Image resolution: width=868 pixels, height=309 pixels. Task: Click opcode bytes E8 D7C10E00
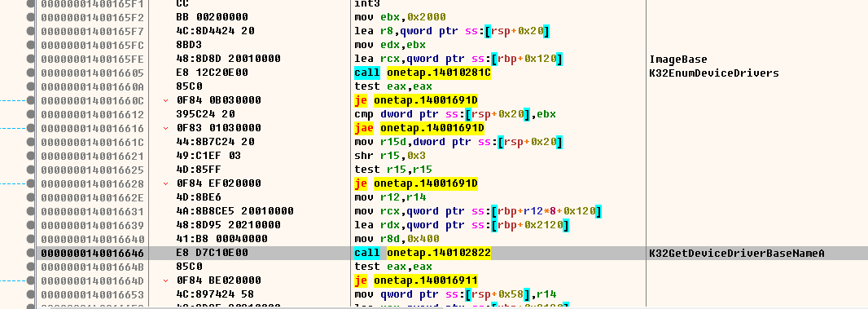[x=212, y=253]
